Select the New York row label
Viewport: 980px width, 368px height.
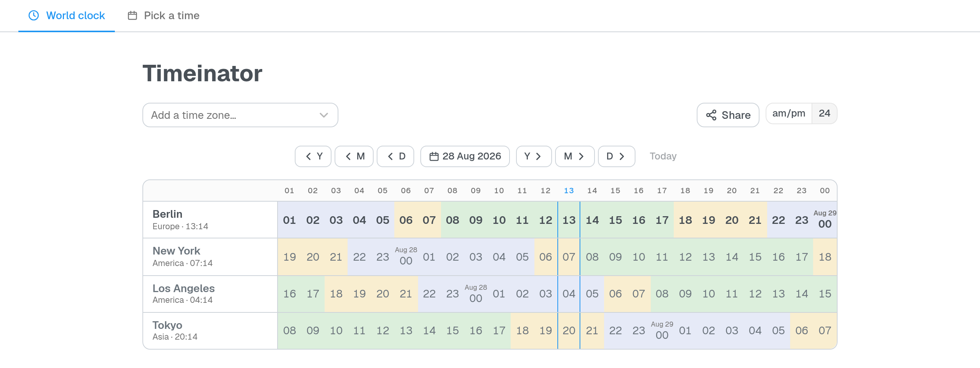point(210,257)
